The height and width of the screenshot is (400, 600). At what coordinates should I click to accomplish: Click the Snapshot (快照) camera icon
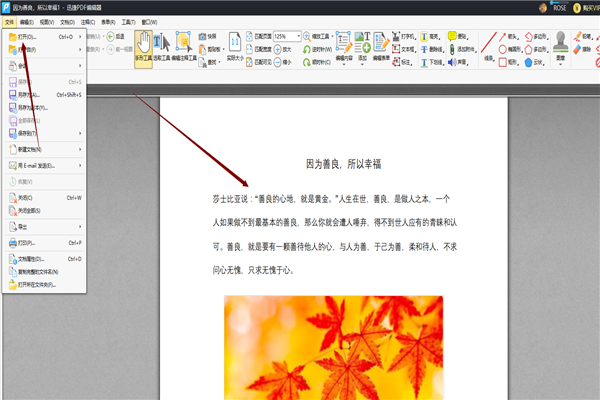202,37
